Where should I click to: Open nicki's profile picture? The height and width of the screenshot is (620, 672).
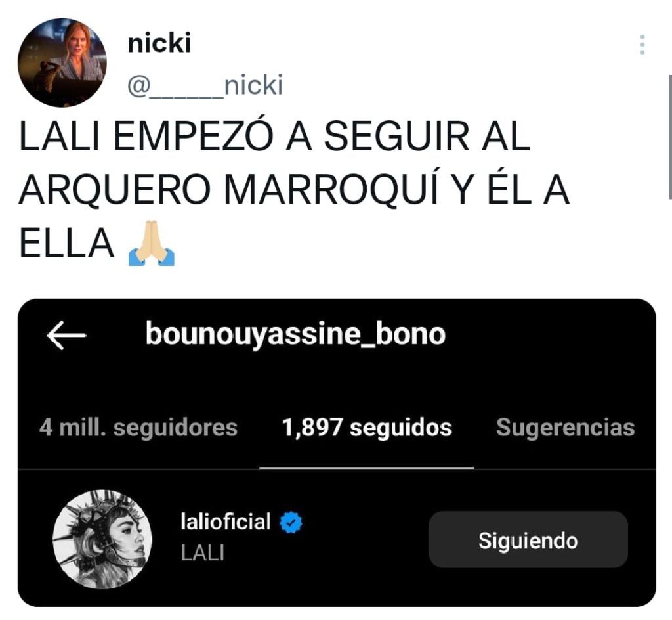pyautogui.click(x=62, y=62)
